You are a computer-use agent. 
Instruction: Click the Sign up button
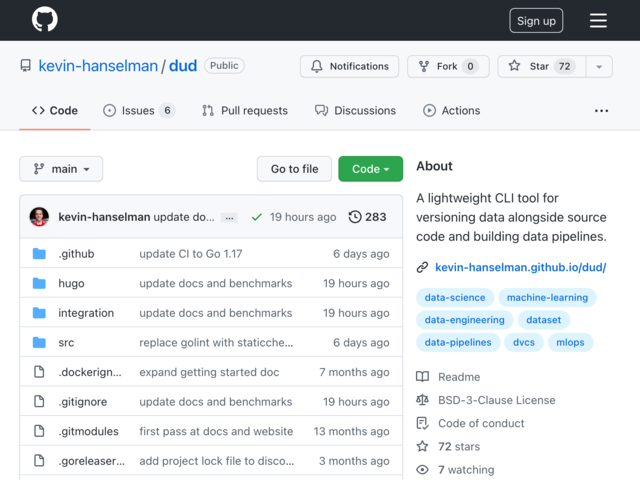click(x=536, y=20)
